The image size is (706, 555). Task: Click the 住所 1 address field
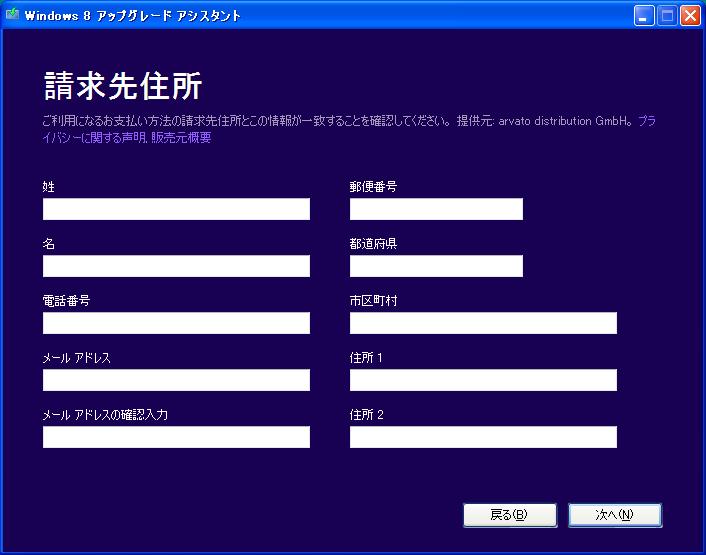(x=483, y=380)
